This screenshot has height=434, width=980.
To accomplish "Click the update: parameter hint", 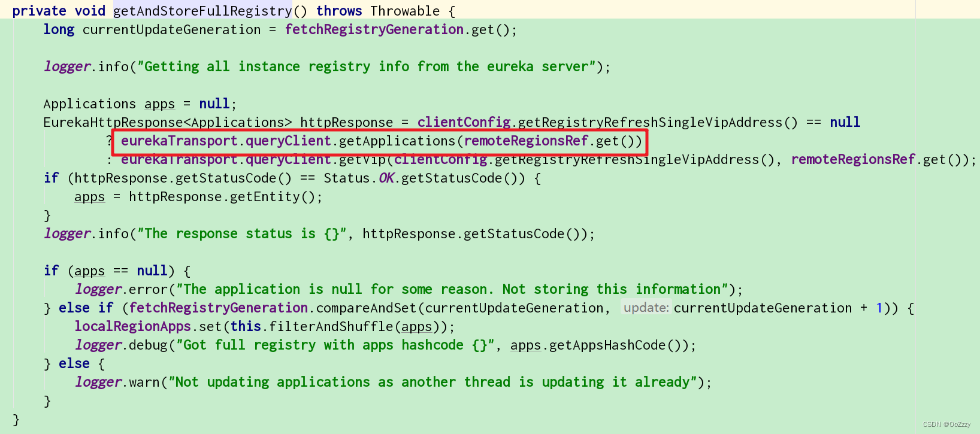I will click(x=646, y=308).
